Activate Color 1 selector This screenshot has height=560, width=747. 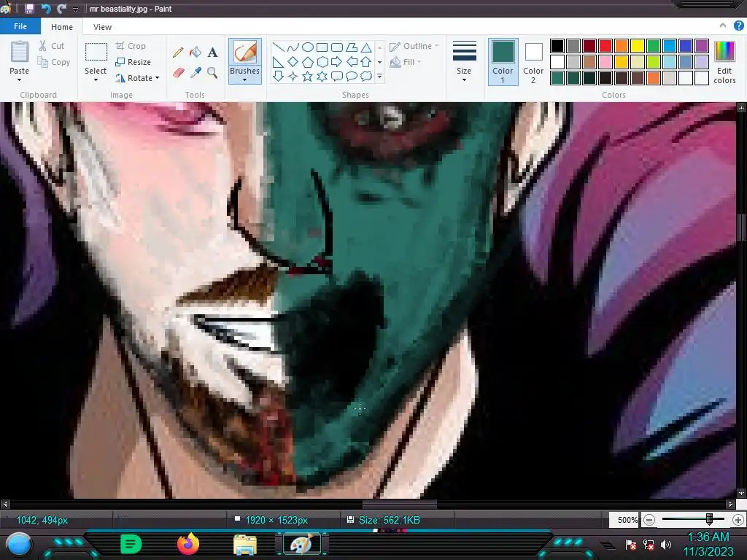pos(503,62)
